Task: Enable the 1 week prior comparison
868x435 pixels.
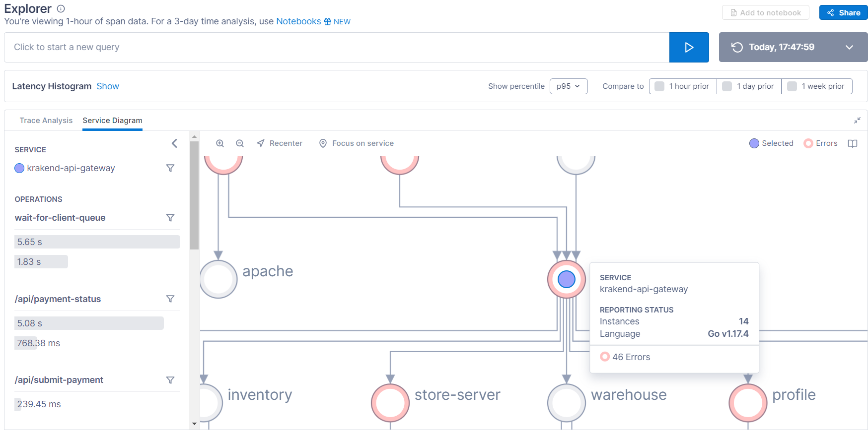Action: tap(792, 86)
